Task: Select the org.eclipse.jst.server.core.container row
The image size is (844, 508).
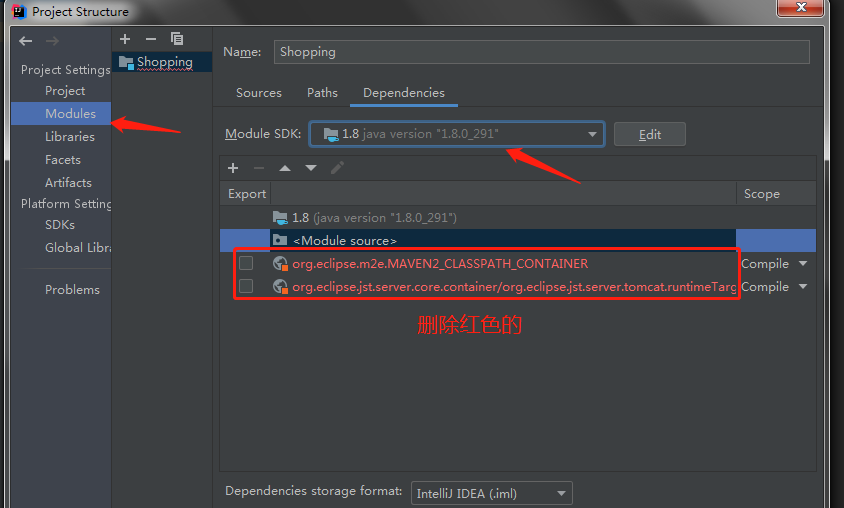Action: pos(518,286)
